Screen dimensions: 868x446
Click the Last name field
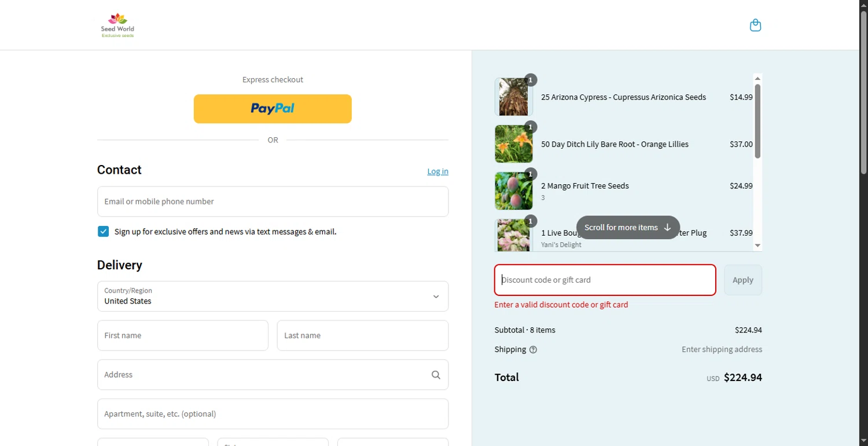(363, 335)
